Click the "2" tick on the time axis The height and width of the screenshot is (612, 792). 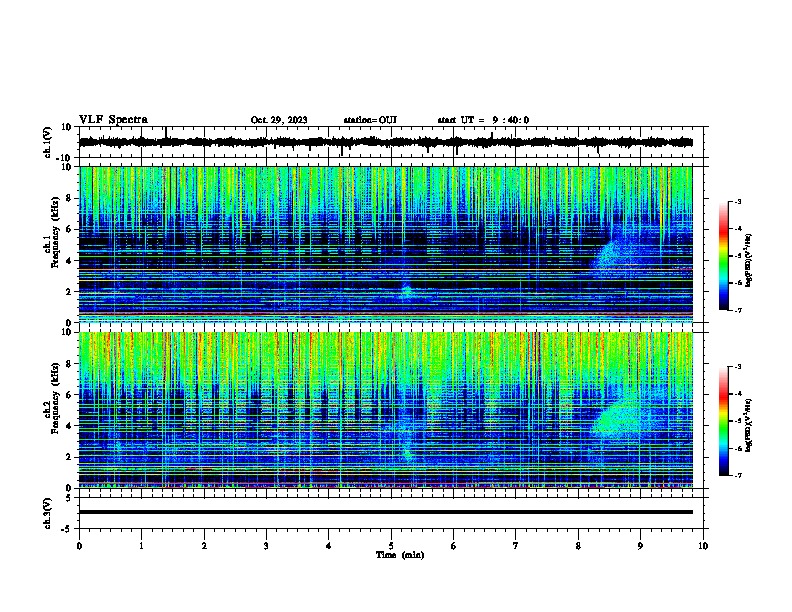point(204,546)
